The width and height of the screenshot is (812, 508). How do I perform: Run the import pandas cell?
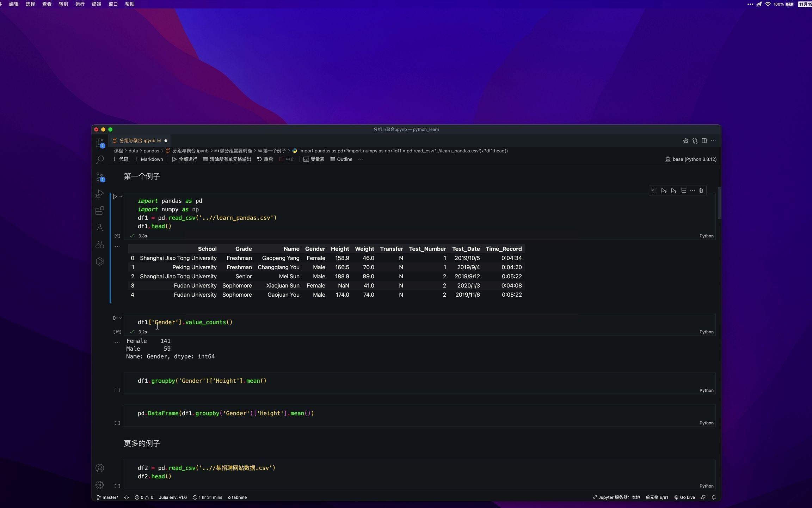(115, 196)
